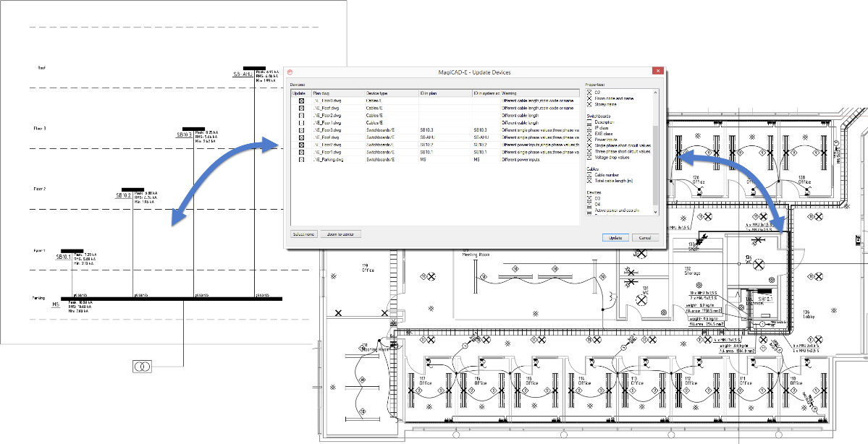Click the MagiCAD logo in the dialog title bar
The image size is (868, 444).
[289, 71]
